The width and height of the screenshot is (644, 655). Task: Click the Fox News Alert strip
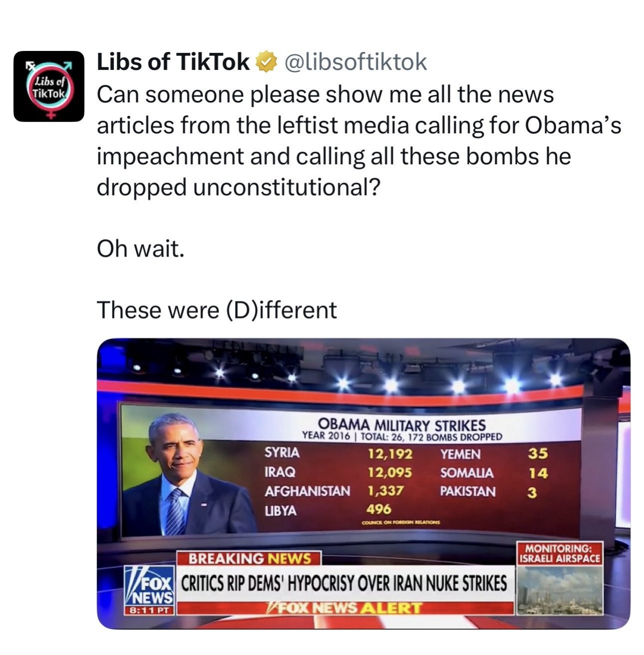point(345,608)
